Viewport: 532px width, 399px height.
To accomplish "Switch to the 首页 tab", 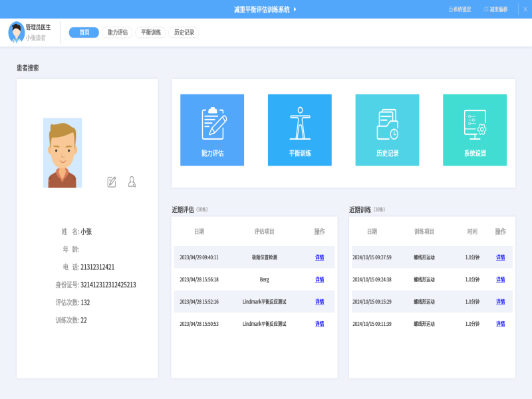I will 84,33.
